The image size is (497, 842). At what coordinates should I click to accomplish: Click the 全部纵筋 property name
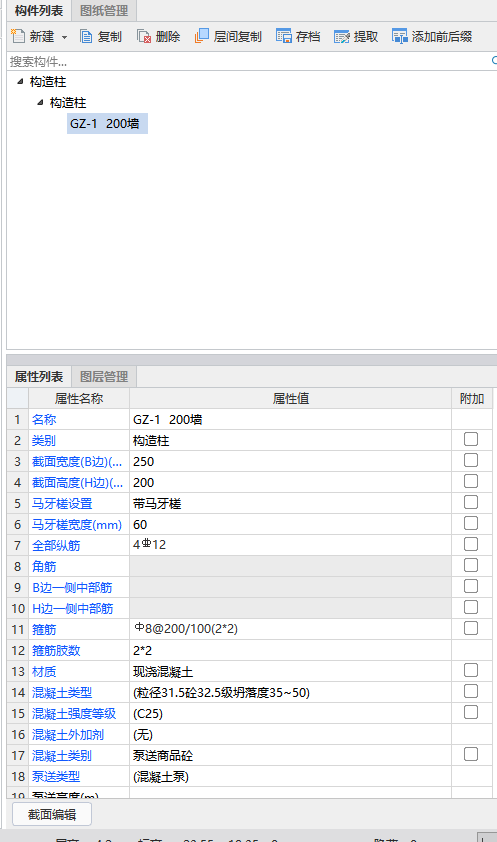tap(56, 546)
